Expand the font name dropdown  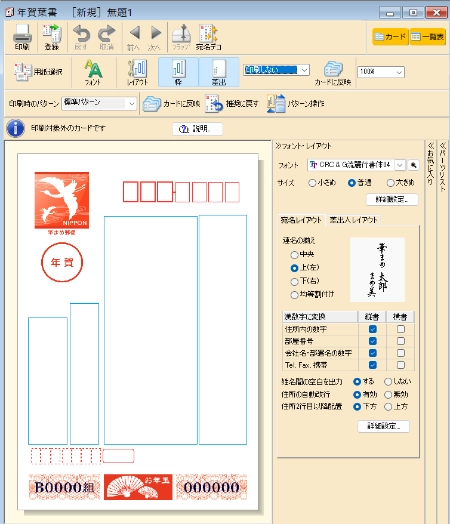[x=400, y=165]
